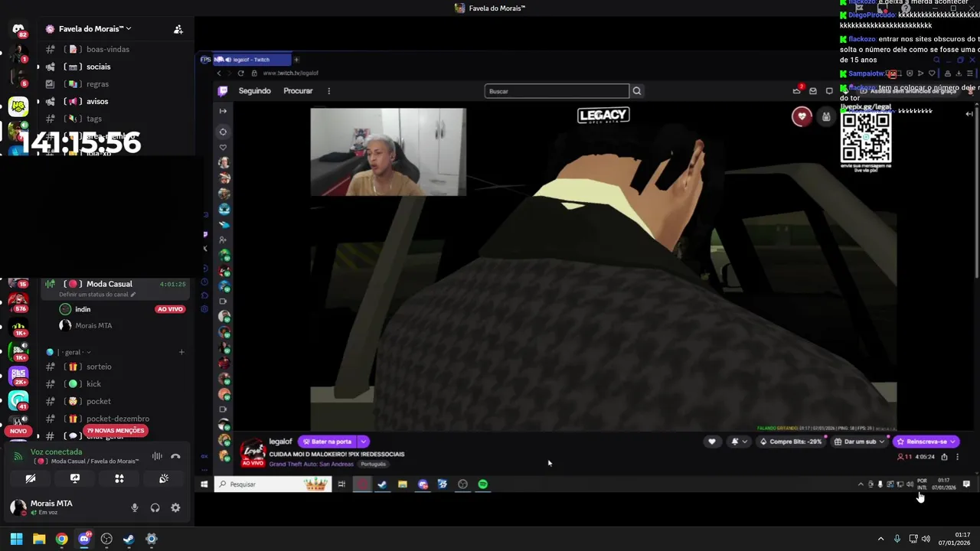Open Discord user settings gear
980x551 pixels.
[175, 507]
